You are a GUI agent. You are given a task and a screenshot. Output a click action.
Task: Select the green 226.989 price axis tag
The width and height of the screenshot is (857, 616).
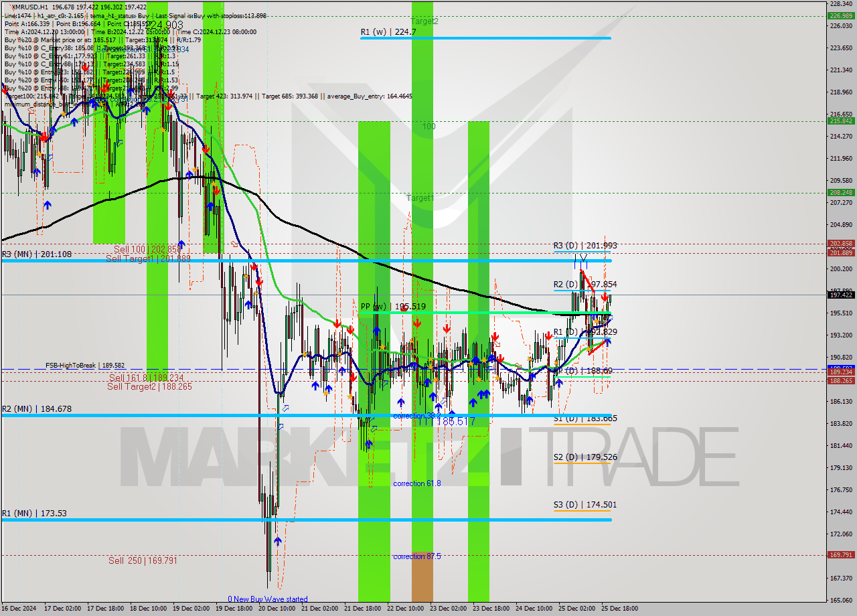coord(841,15)
